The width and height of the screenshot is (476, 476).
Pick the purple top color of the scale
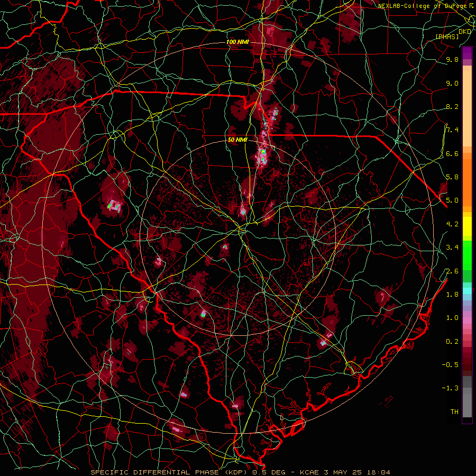[467, 53]
